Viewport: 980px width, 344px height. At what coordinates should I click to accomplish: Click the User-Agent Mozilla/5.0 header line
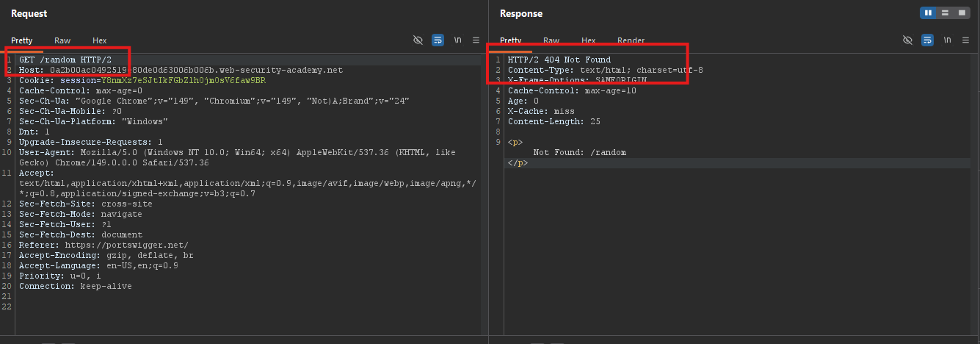pyautogui.click(x=237, y=157)
